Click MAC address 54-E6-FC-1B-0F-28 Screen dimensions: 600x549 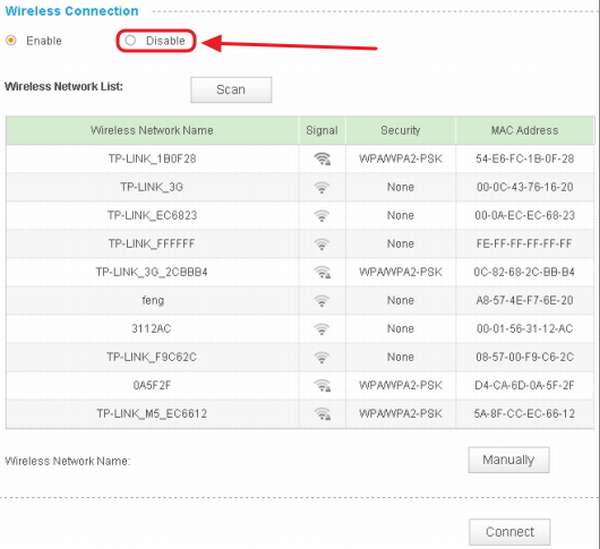tap(525, 158)
